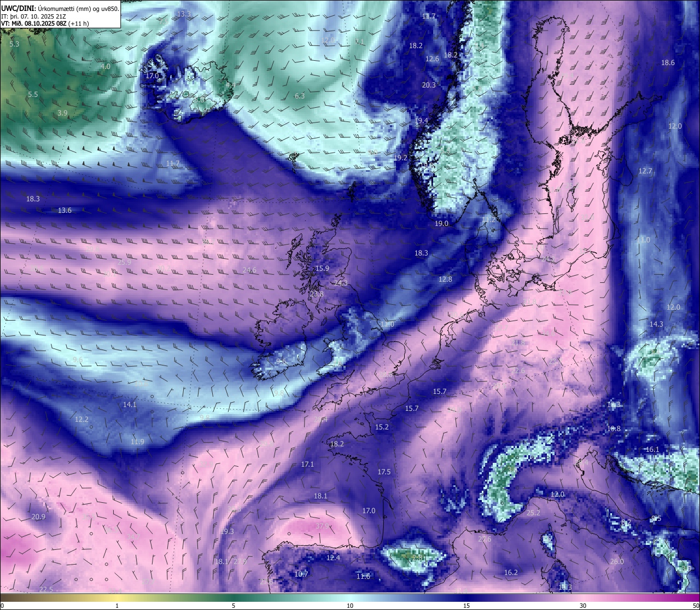Click the 24.6 value label
The image size is (700, 610).
(249, 269)
